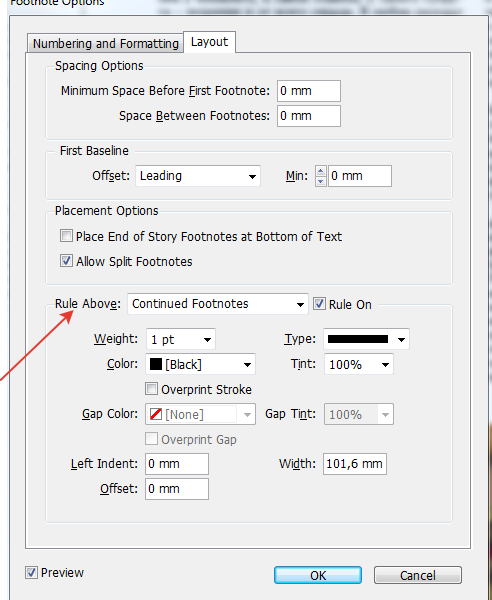492x600 pixels.
Task: Open the Gap Tint dropdown
Action: (x=358, y=414)
